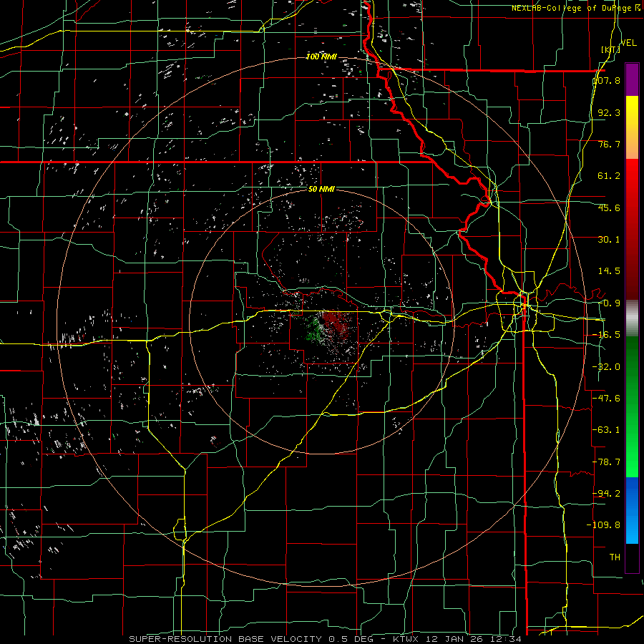Image resolution: width=644 pixels, height=644 pixels.
Task: Pick the bright green segment near -78.7
Action: click(x=632, y=462)
